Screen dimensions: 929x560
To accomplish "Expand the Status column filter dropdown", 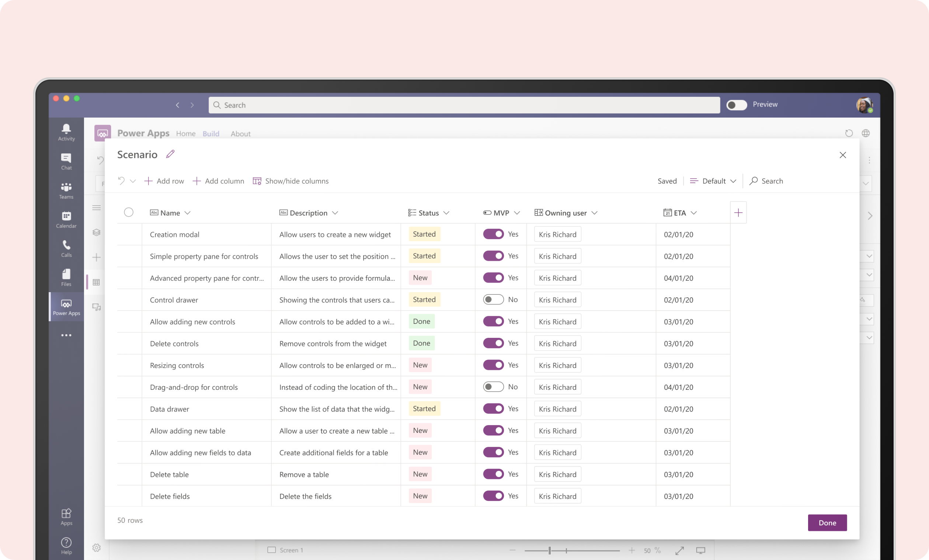I will pos(446,212).
